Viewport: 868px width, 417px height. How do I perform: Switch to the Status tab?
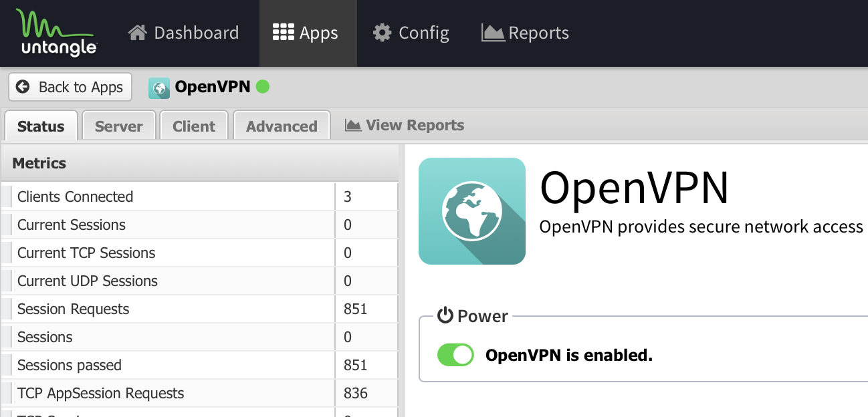click(x=41, y=126)
